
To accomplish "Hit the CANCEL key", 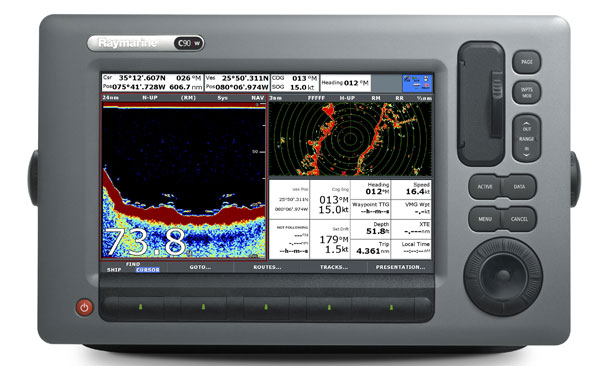I will 519,219.
